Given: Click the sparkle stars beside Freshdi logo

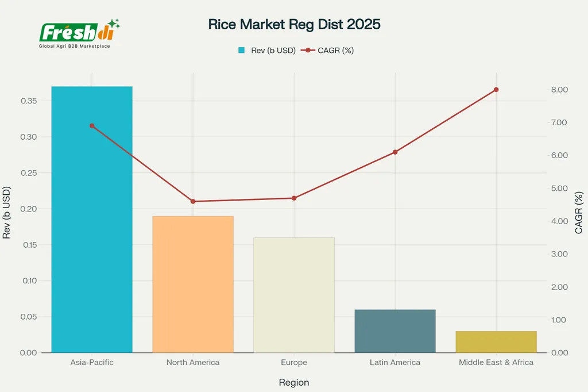Looking at the screenshot, I should (x=114, y=24).
